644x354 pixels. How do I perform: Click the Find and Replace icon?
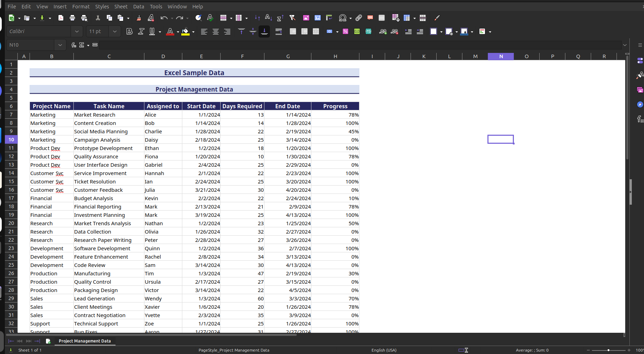coord(198,18)
